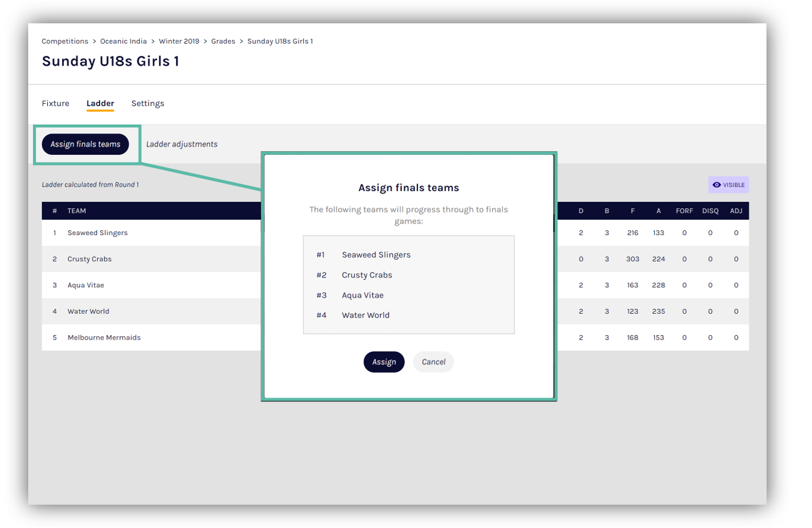Click the ADJ column header
812x528 pixels.
pos(736,211)
